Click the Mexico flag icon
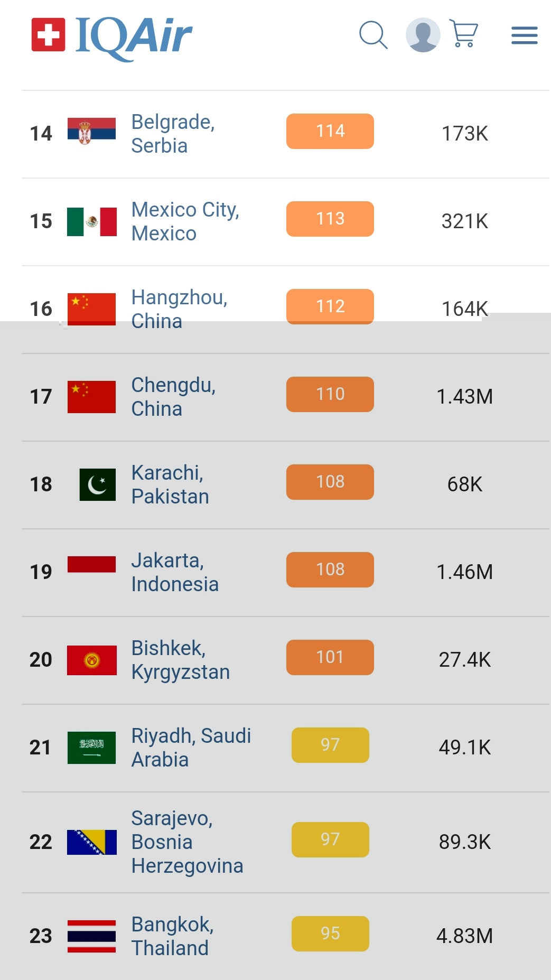The height and width of the screenshot is (980, 551). [91, 221]
